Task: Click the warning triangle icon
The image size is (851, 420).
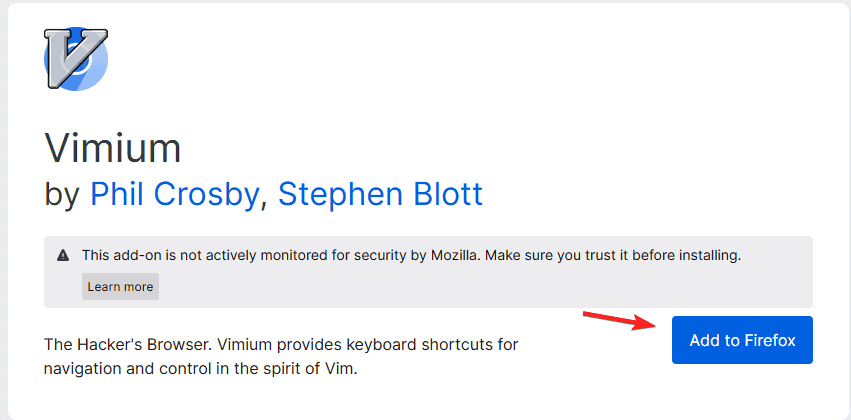Action: [63, 255]
